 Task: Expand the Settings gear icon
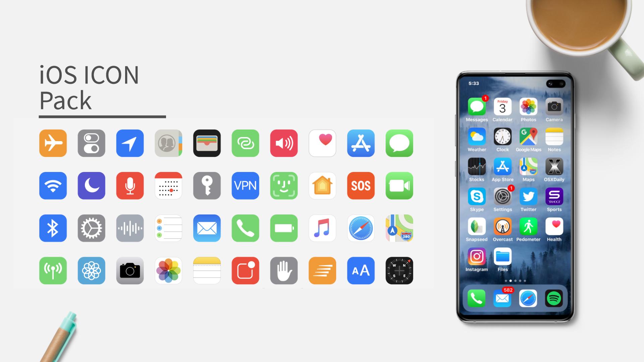[x=92, y=228]
